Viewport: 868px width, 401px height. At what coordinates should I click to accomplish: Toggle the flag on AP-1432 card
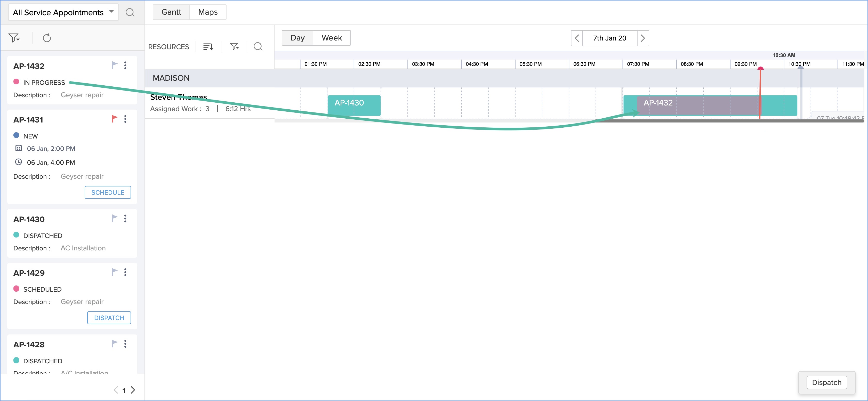click(x=115, y=65)
